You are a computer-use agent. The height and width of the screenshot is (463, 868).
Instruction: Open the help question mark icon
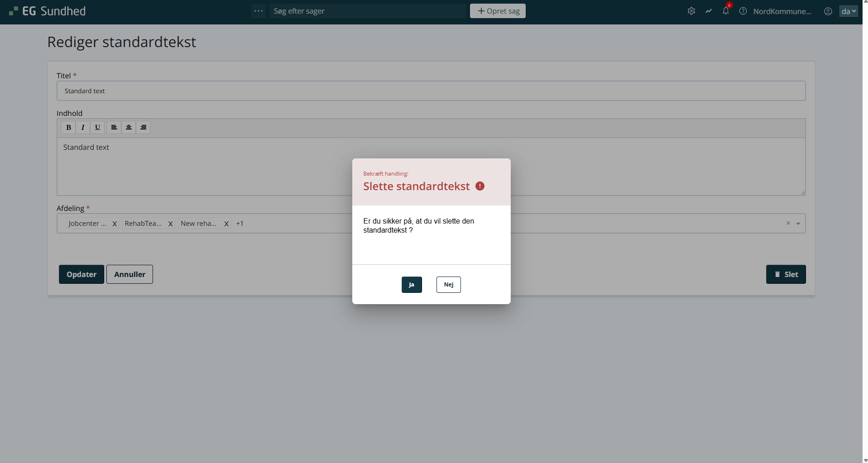click(743, 11)
